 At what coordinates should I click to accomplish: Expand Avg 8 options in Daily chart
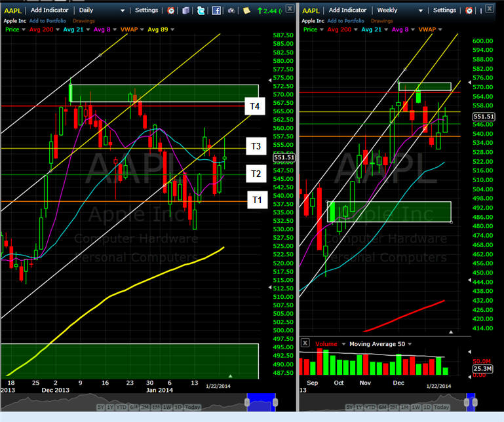[115, 29]
